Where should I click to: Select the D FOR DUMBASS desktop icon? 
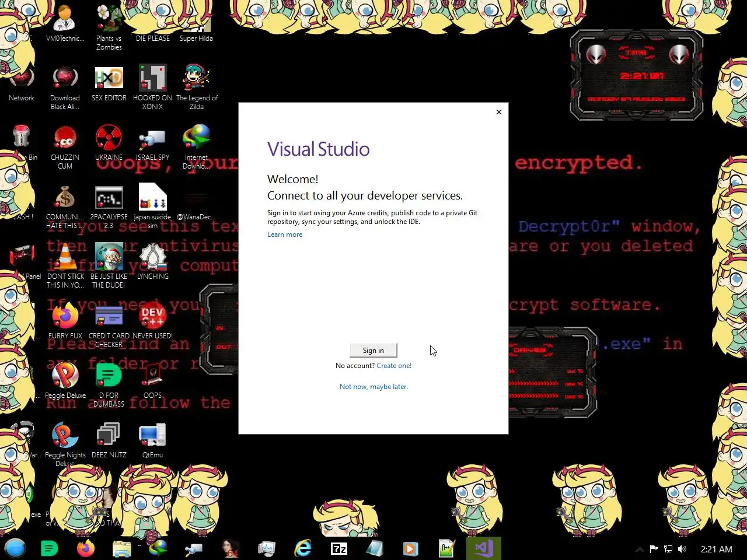[109, 386]
